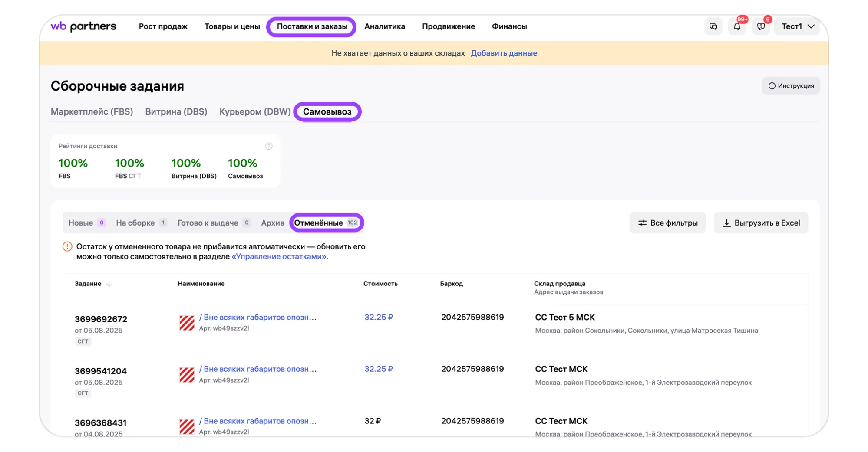Open the chat messages icon
868x452 pixels.
click(713, 26)
